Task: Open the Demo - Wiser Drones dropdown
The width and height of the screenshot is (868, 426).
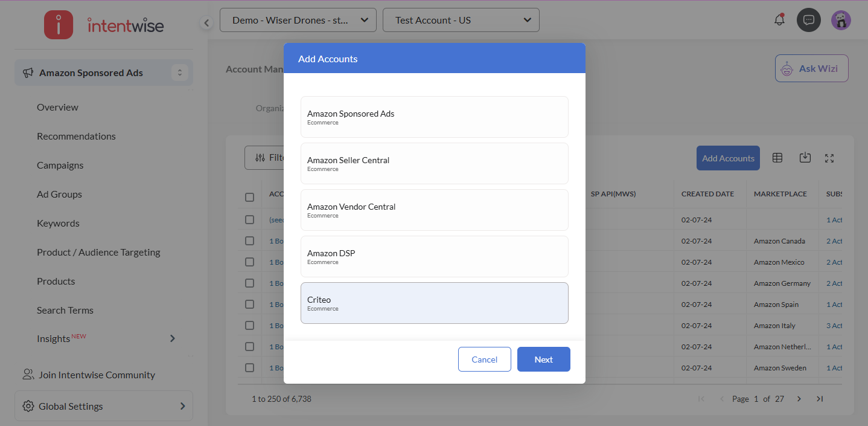Action: (x=298, y=20)
